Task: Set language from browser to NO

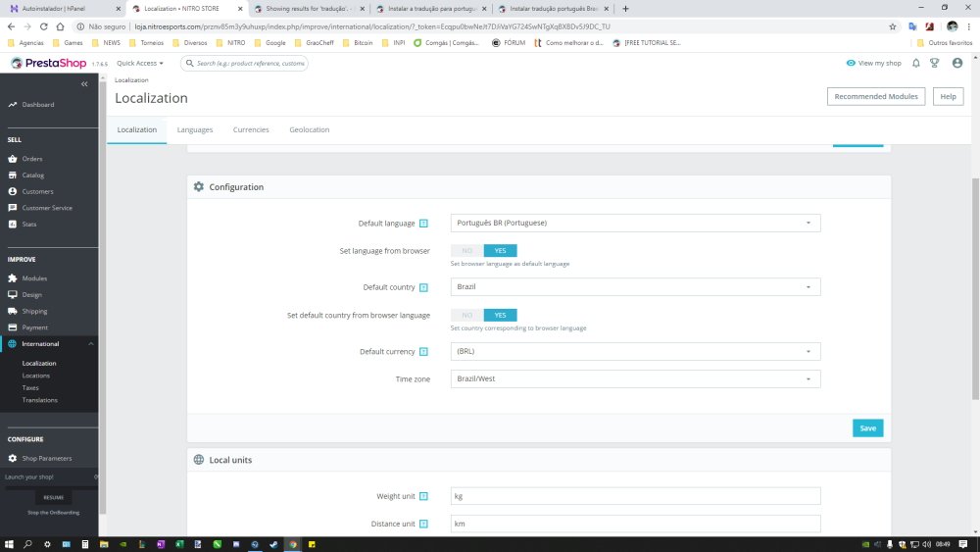Action: [x=466, y=251]
